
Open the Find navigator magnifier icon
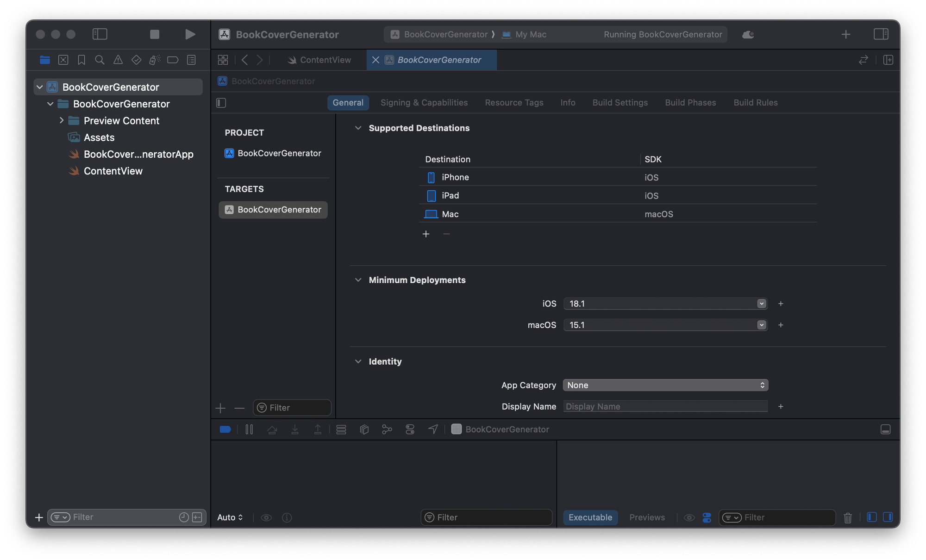tap(100, 60)
